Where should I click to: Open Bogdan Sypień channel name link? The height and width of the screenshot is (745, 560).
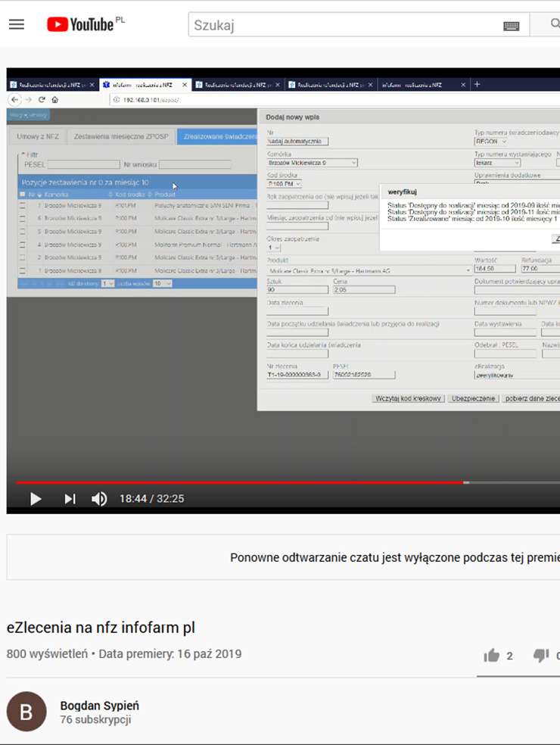click(x=99, y=706)
